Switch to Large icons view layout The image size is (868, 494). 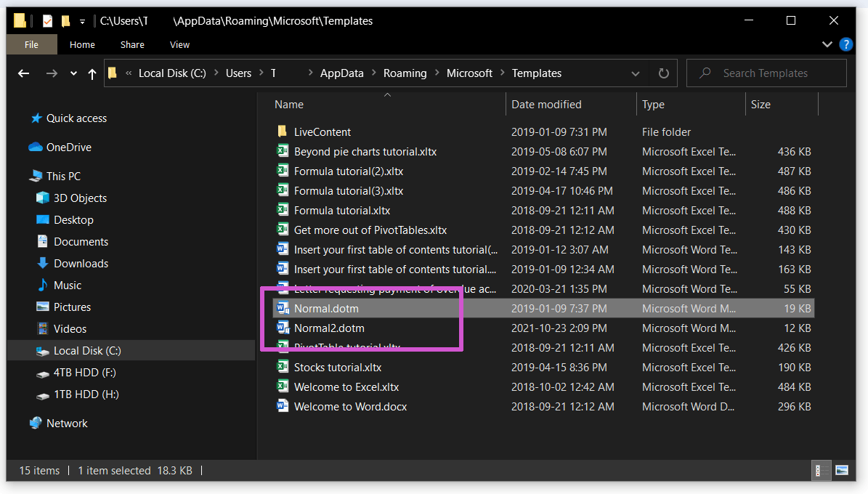[841, 471]
